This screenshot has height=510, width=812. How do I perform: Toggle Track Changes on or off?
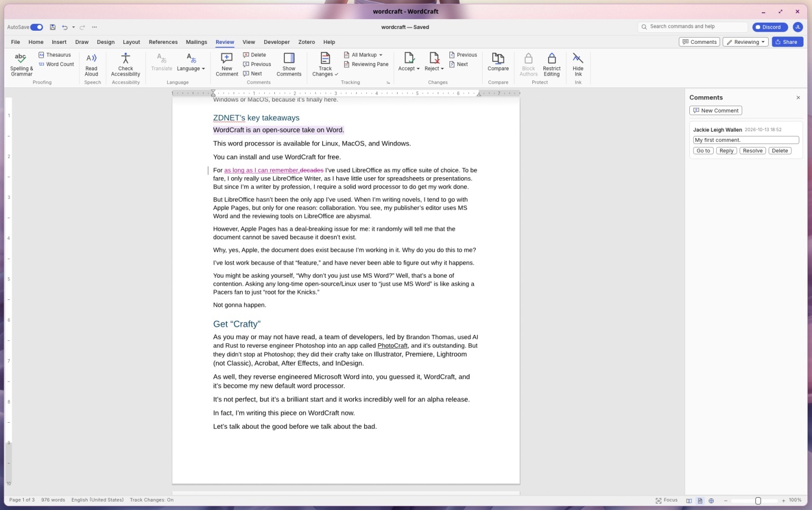pyautogui.click(x=325, y=64)
